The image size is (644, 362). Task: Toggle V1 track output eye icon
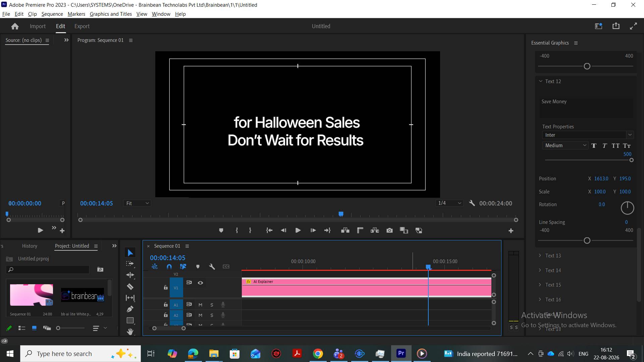[200, 283]
